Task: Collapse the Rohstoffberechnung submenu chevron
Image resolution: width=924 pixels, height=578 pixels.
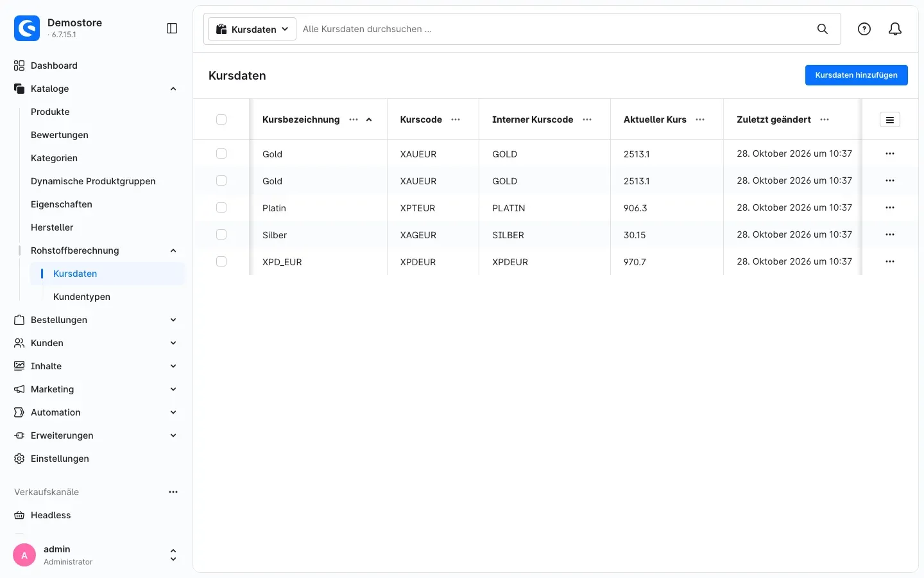Action: tap(173, 250)
